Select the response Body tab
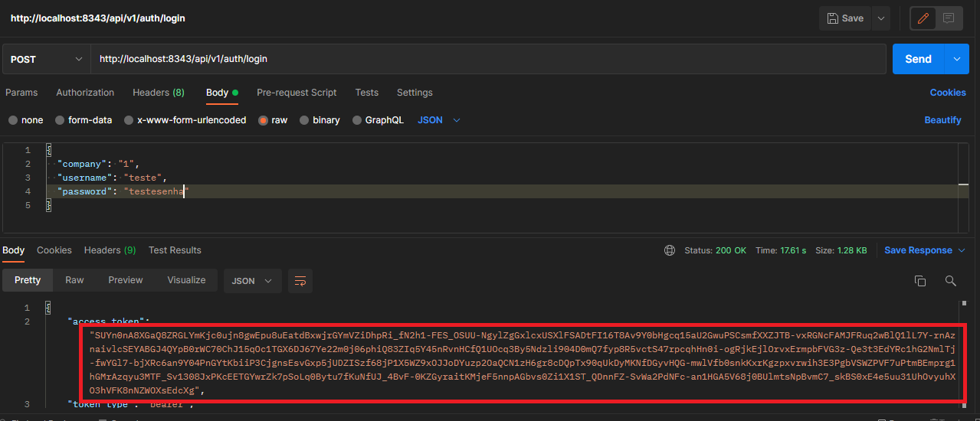Screen dimensions: 980x421 pos(13,250)
